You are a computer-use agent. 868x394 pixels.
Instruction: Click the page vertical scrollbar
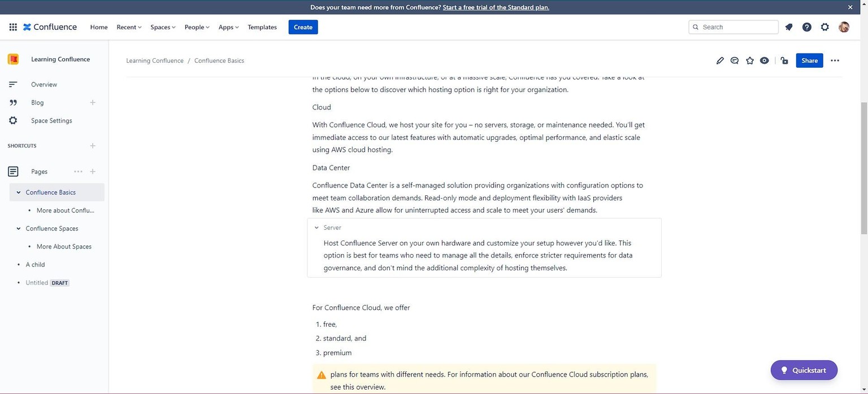tap(863, 168)
